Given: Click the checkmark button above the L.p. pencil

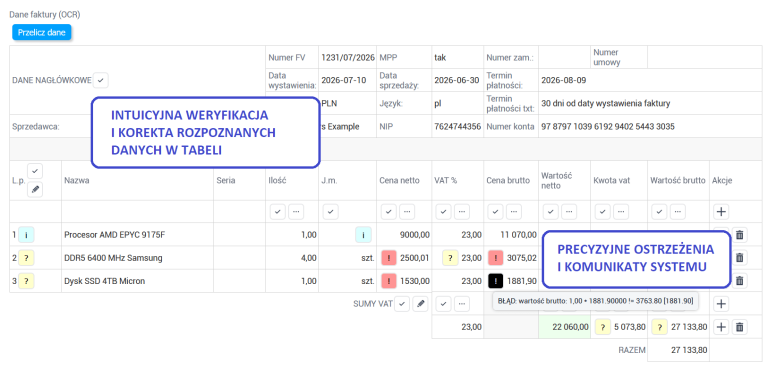Looking at the screenshot, I should 35,171.
